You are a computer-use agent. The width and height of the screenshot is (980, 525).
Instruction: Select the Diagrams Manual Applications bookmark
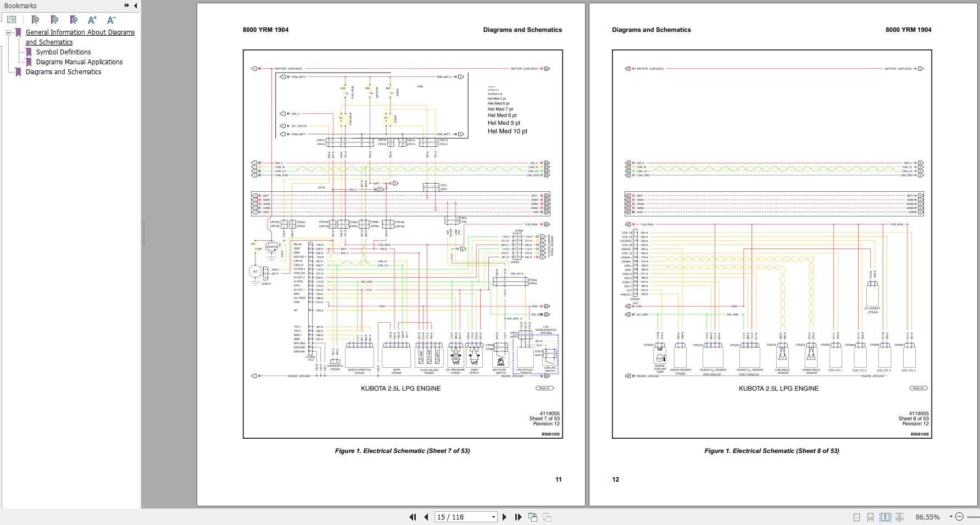tap(79, 62)
